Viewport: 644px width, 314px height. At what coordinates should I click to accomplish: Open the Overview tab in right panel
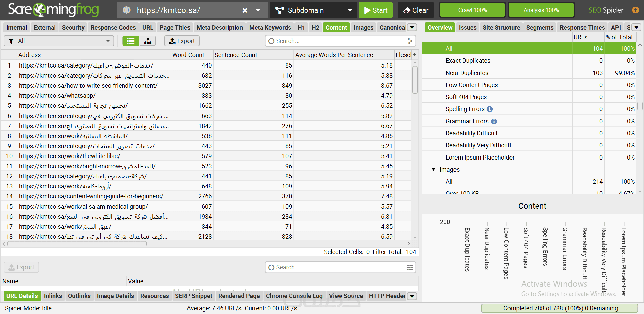(440, 27)
